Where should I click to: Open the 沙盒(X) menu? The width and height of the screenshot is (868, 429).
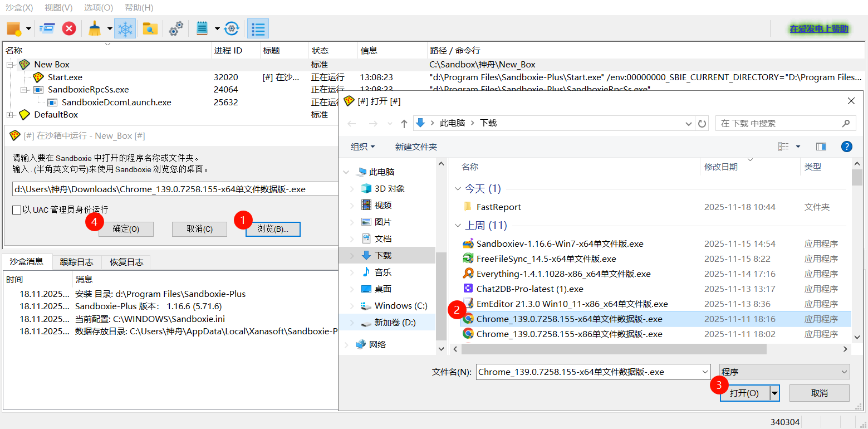coord(19,8)
